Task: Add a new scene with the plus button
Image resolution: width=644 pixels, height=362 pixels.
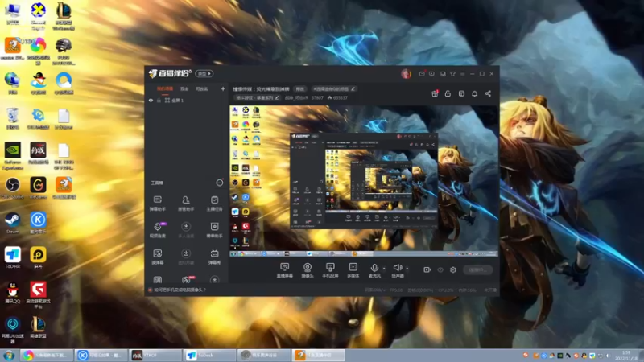Action: pos(223,88)
